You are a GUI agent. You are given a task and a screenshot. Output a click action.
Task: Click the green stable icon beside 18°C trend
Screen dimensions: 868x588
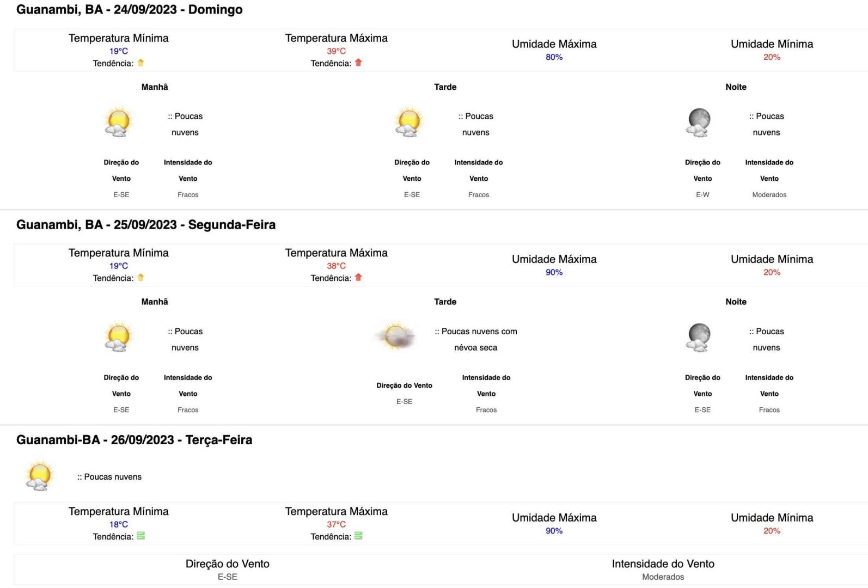[140, 536]
